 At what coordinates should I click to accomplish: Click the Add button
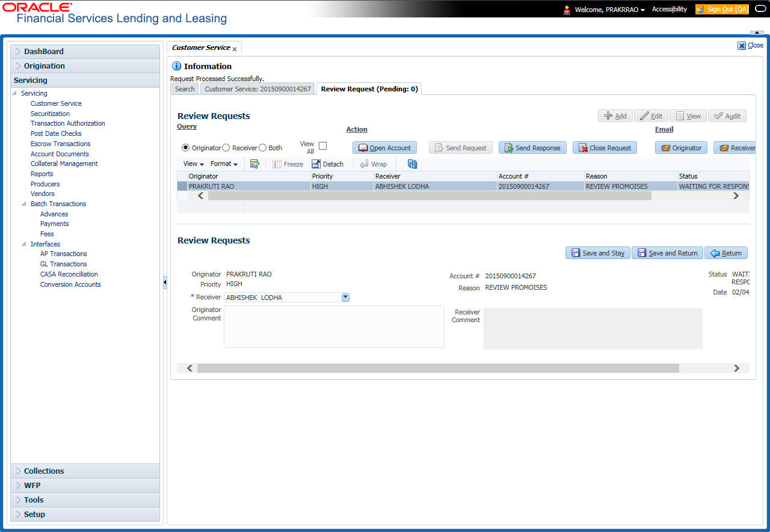pos(615,116)
